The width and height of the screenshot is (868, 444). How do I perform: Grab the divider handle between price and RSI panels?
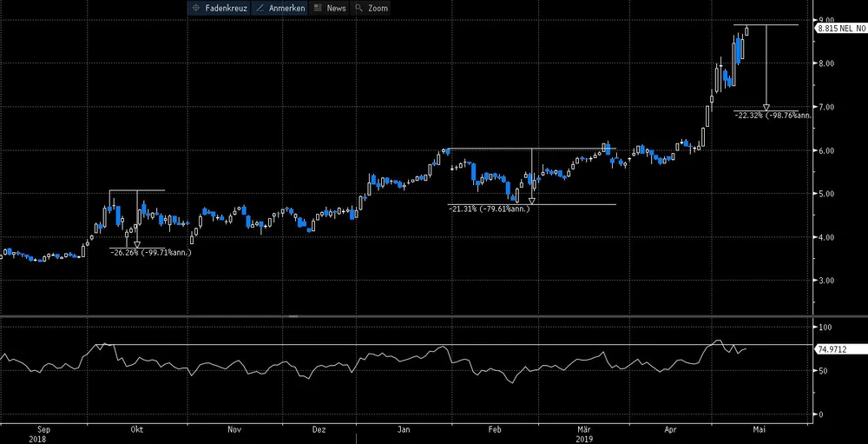(x=295, y=316)
